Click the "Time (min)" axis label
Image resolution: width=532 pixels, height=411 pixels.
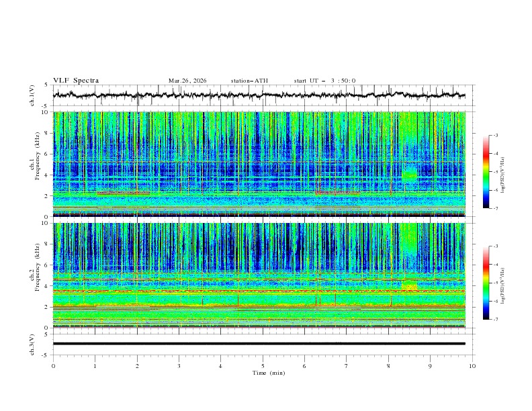click(269, 373)
